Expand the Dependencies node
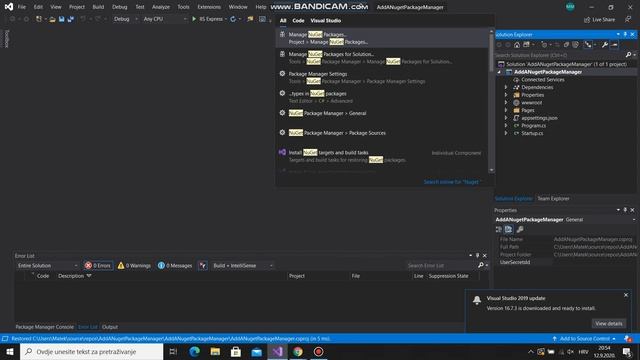Screen dimensions: 640x360 506,87
